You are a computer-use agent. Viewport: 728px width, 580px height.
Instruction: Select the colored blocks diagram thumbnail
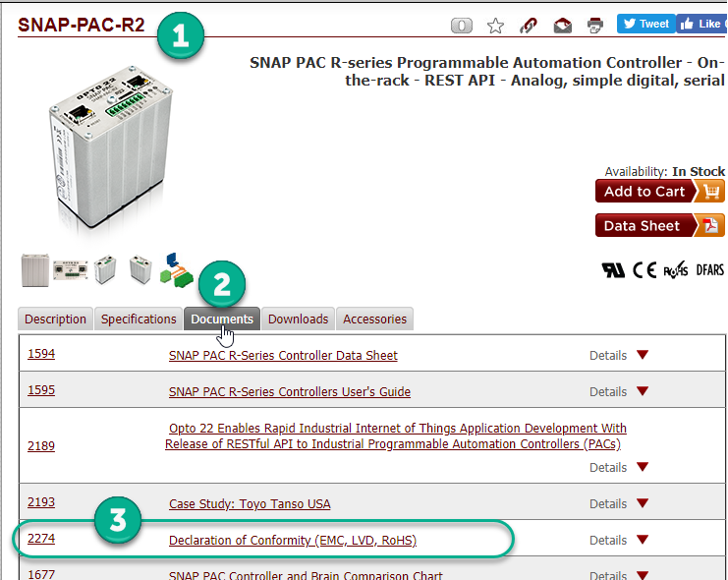[x=177, y=270]
